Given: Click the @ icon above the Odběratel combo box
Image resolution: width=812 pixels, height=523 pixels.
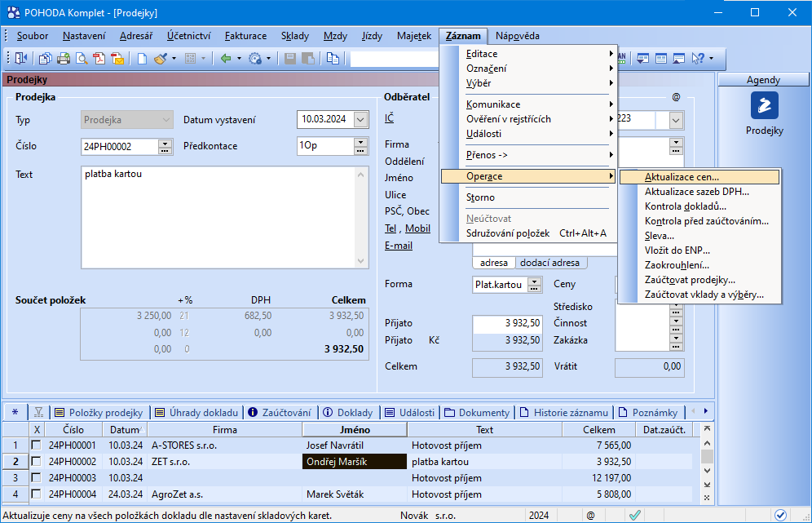Looking at the screenshot, I should pos(676,97).
